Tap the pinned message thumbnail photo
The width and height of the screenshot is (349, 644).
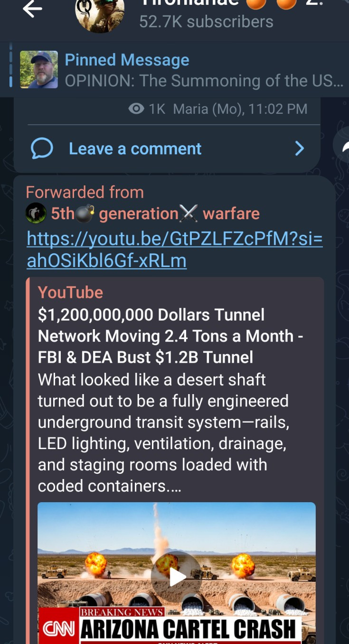tap(39, 70)
